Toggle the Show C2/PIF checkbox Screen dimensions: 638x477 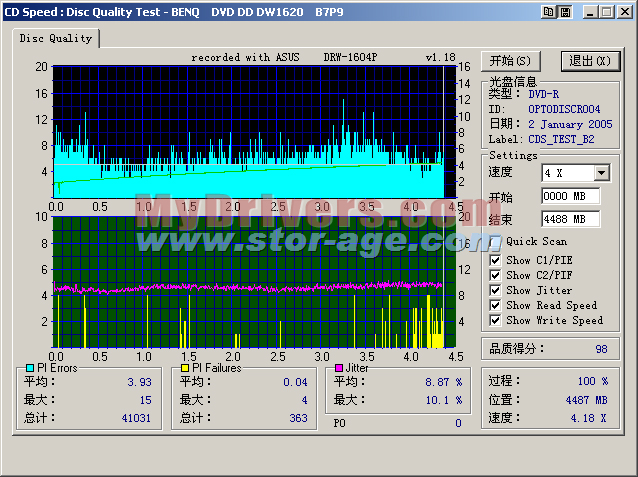coord(496,275)
